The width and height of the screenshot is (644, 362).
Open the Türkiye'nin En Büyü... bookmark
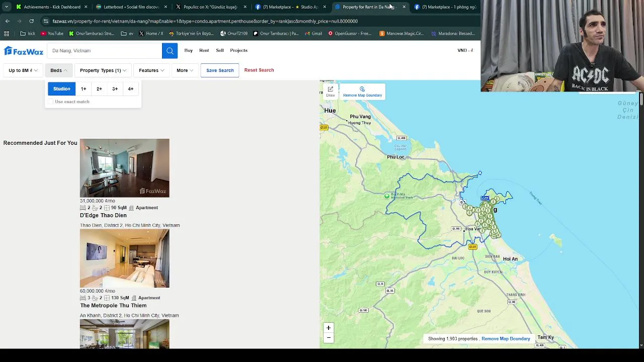coord(192,34)
